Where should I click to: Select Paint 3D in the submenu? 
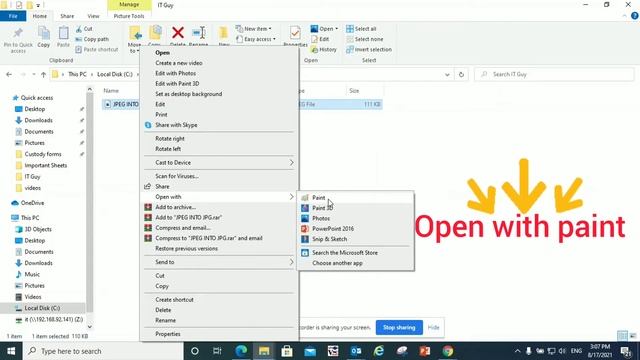355,208
